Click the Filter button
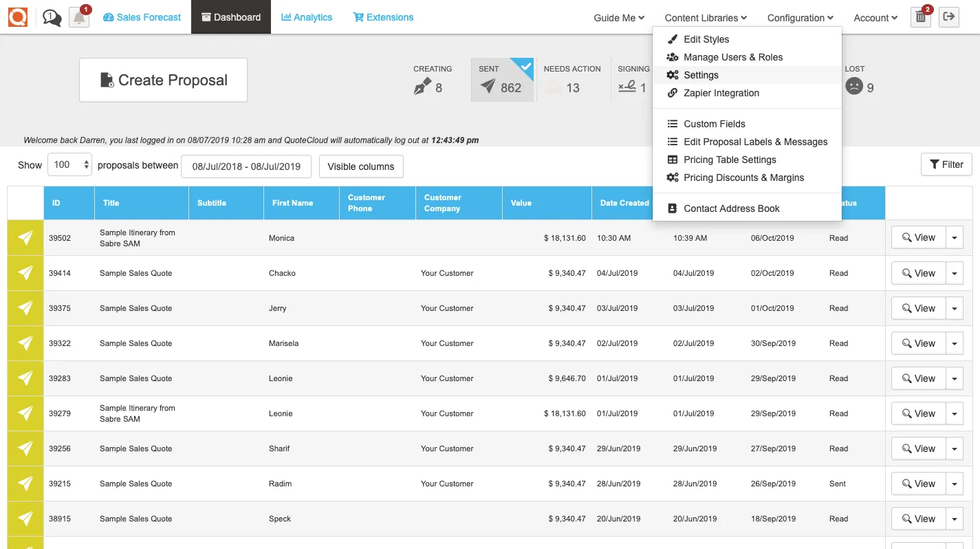The height and width of the screenshot is (549, 980). click(946, 164)
